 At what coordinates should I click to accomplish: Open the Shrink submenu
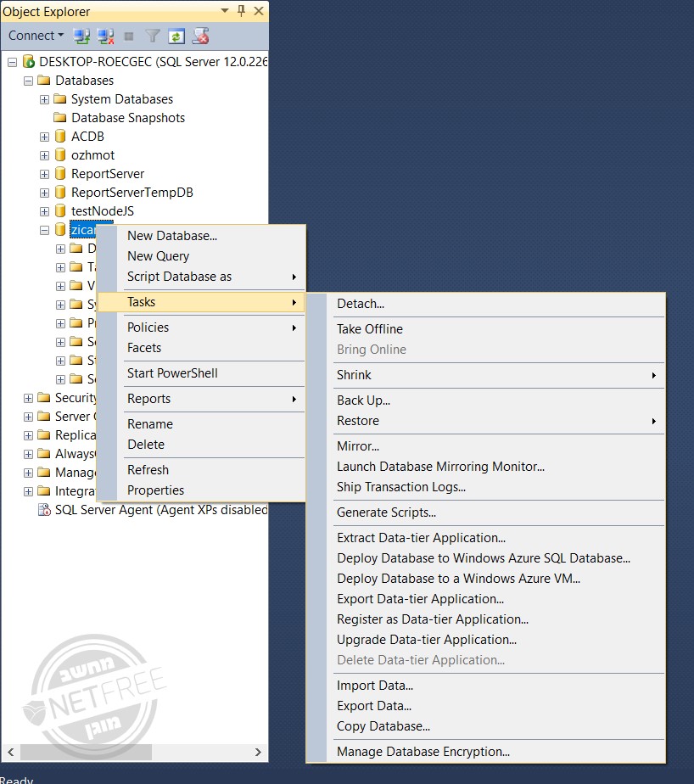coord(486,375)
